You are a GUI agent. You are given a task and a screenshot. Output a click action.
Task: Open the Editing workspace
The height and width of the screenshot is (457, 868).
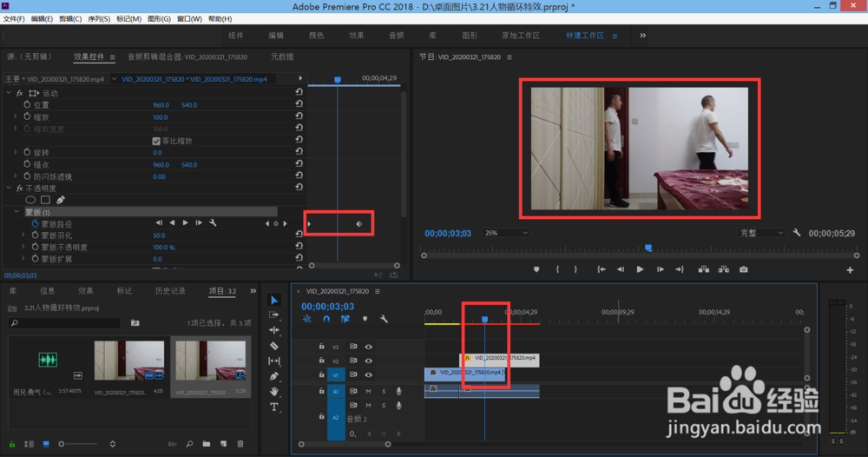276,36
